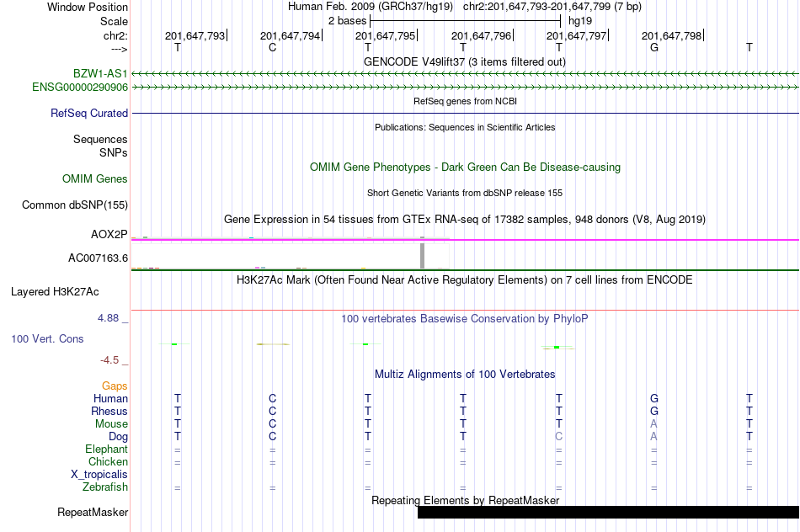The height and width of the screenshot is (532, 800).
Task: Click Rhesus row base G
Action: (654, 411)
